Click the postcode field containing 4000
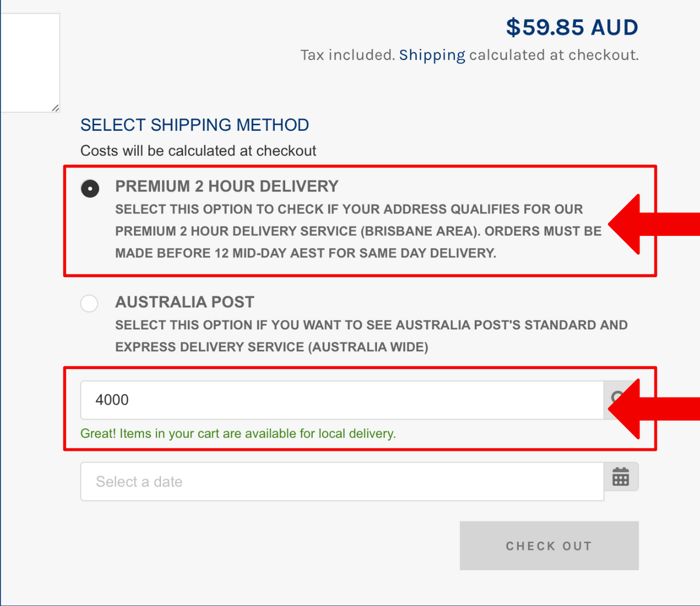 click(x=341, y=400)
